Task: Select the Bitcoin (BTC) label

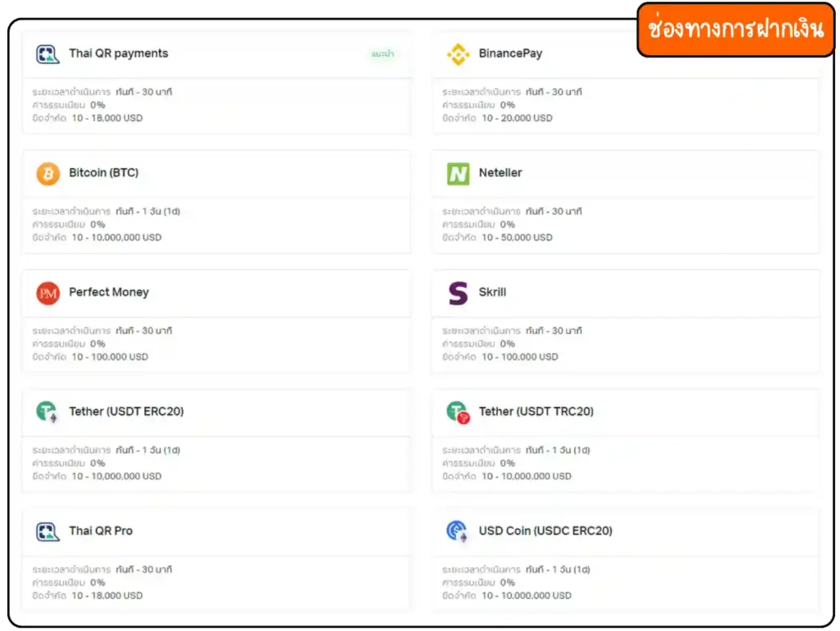Action: 103,173
